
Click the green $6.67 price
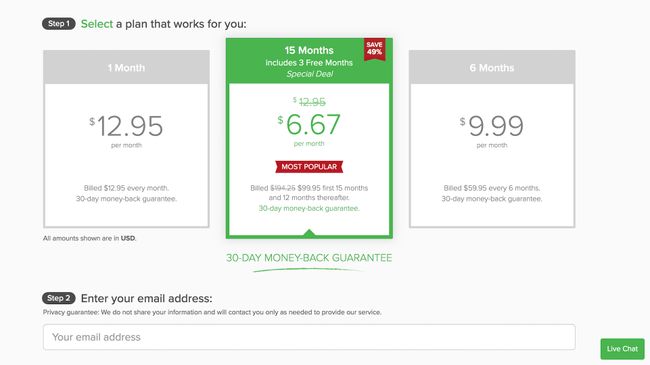(x=309, y=124)
